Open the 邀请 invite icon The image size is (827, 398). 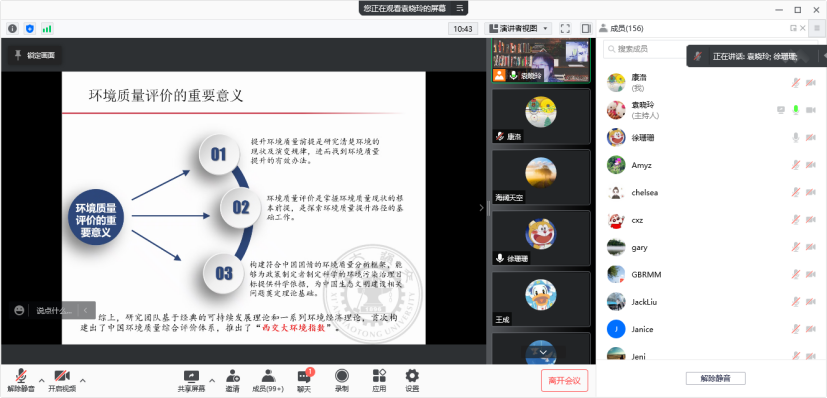pos(233,381)
